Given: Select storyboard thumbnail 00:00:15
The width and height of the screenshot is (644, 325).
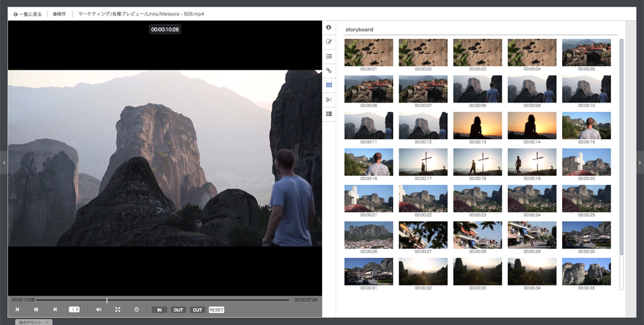Looking at the screenshot, I should [x=586, y=125].
